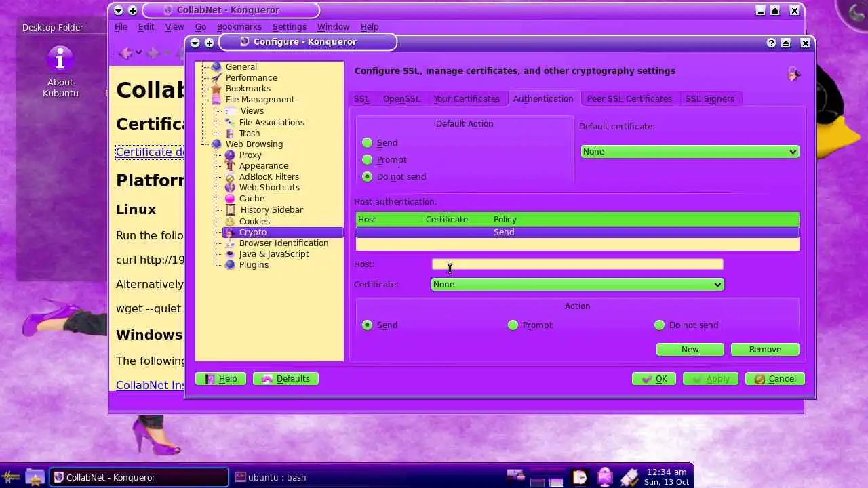Restore settings with Defaults button
The image size is (868, 488).
tap(285, 379)
